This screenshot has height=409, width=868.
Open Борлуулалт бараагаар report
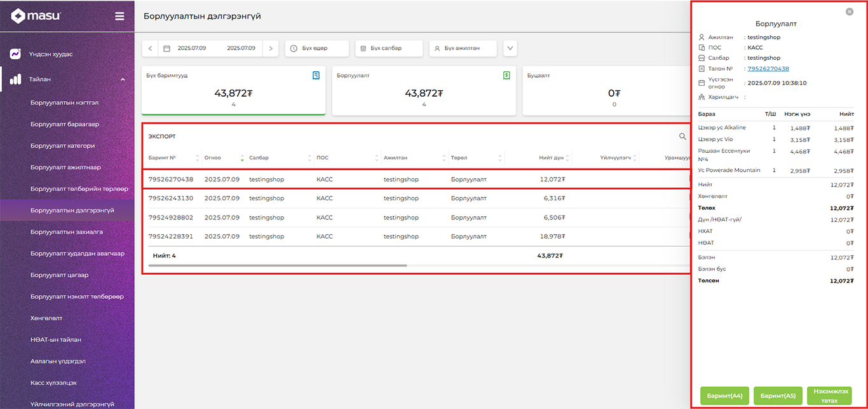64,124
